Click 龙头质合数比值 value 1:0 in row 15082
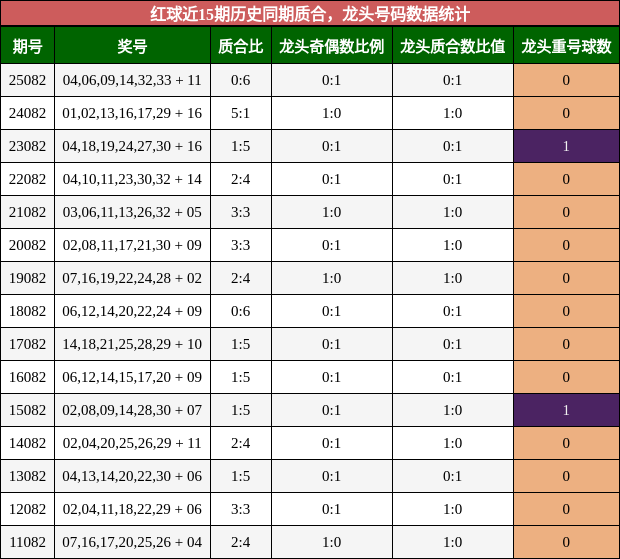This screenshot has width=620, height=559. 453,410
